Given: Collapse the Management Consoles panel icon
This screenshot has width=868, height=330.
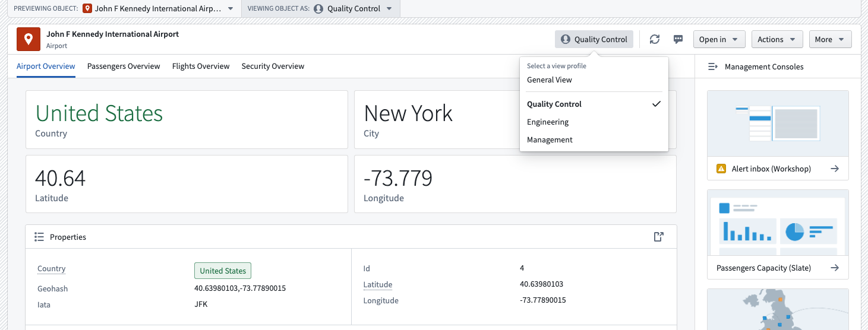Looking at the screenshot, I should (713, 66).
